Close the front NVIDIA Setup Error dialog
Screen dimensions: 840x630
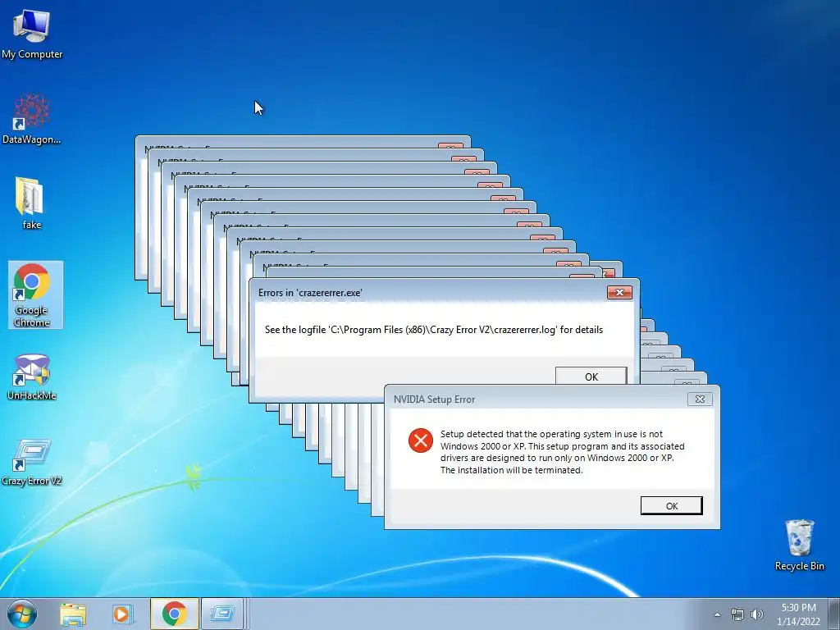click(x=700, y=399)
